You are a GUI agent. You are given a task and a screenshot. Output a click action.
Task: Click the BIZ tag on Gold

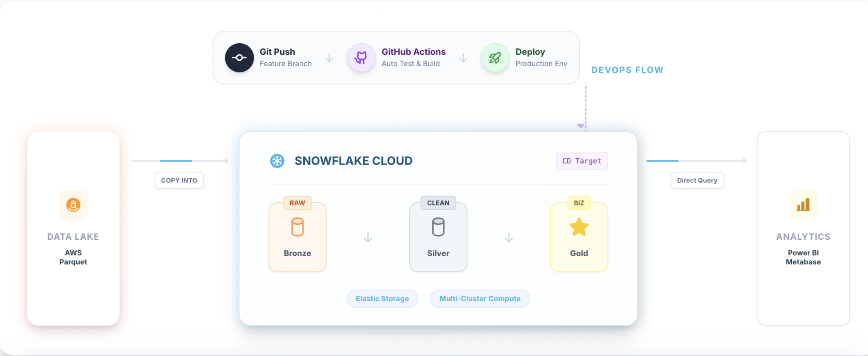[579, 203]
